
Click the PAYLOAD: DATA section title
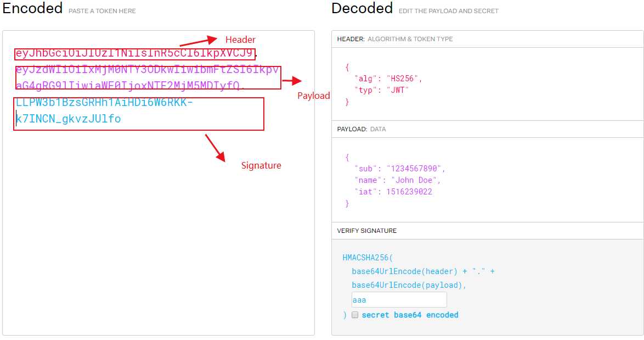pyautogui.click(x=361, y=129)
